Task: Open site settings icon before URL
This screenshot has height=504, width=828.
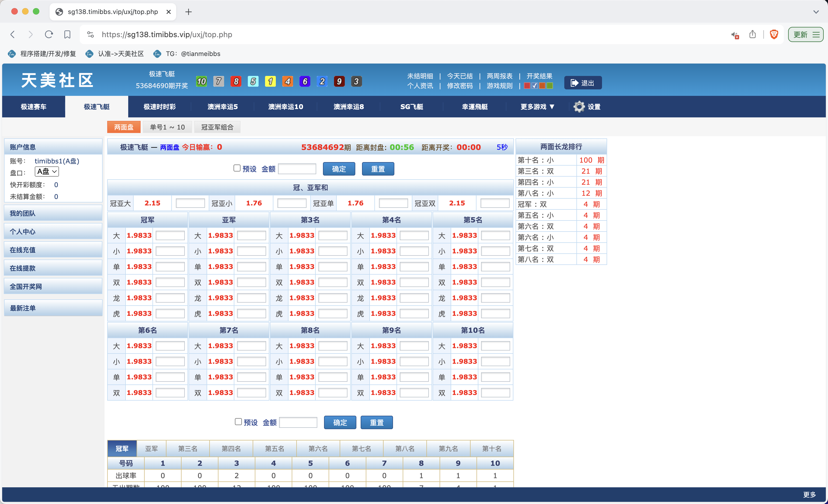Action: [91, 34]
